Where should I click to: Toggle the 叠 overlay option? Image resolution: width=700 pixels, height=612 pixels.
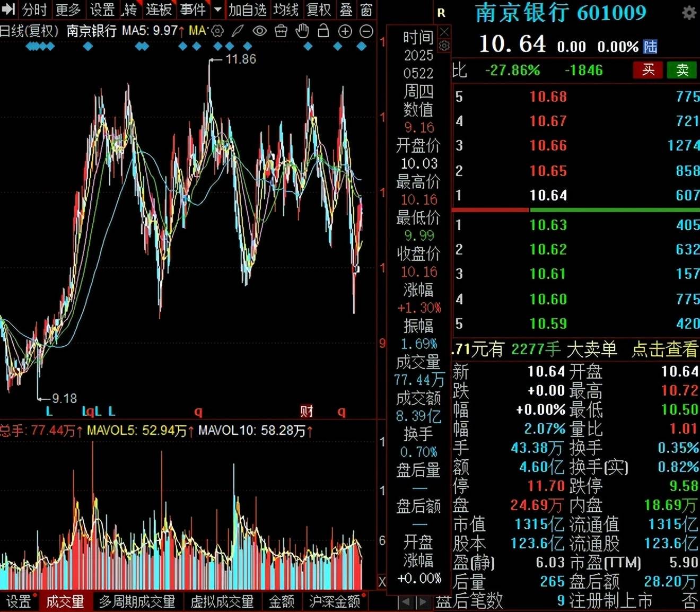click(346, 10)
